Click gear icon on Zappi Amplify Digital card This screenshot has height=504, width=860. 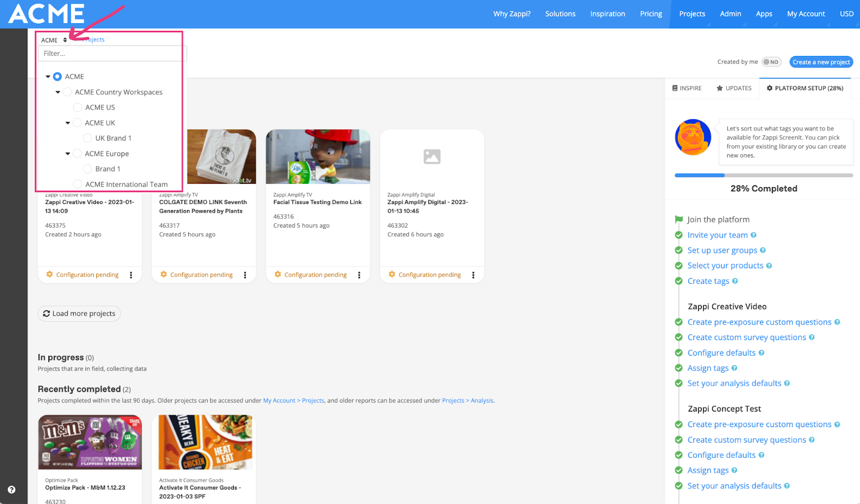pos(392,275)
